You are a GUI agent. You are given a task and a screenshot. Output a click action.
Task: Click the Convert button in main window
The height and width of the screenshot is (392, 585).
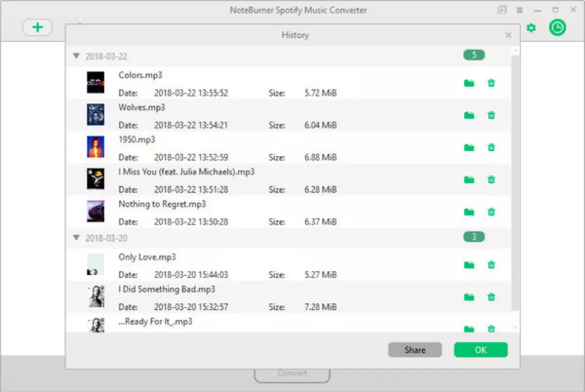[292, 374]
